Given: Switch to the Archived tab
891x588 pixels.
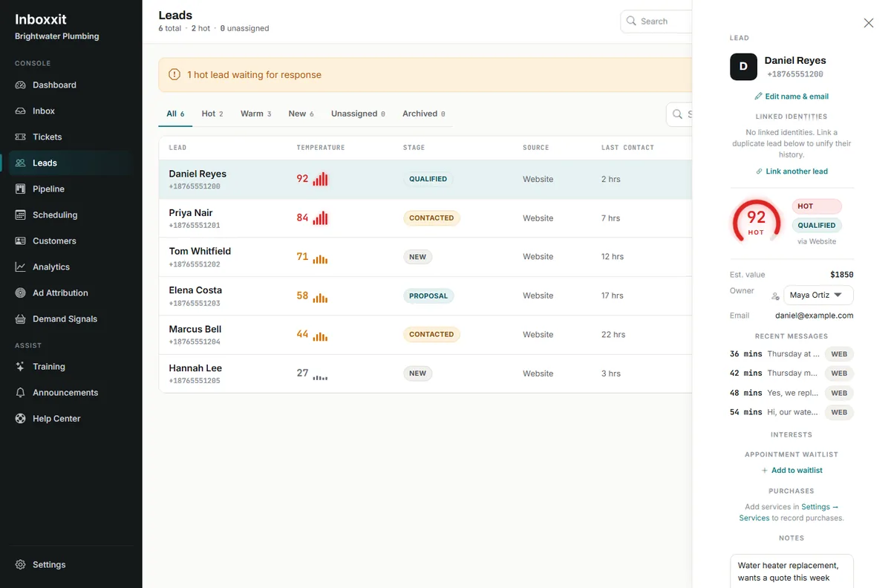Looking at the screenshot, I should click(x=423, y=114).
